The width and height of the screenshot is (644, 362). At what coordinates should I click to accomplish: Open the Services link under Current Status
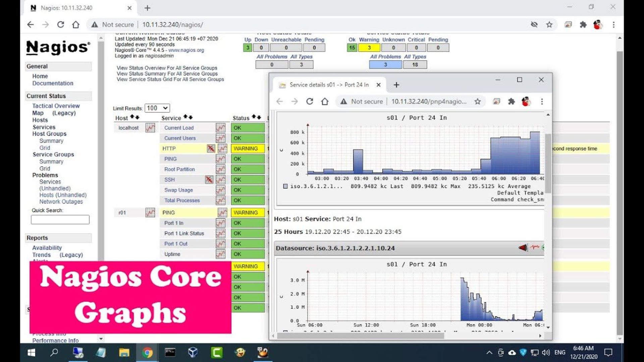[x=44, y=127]
